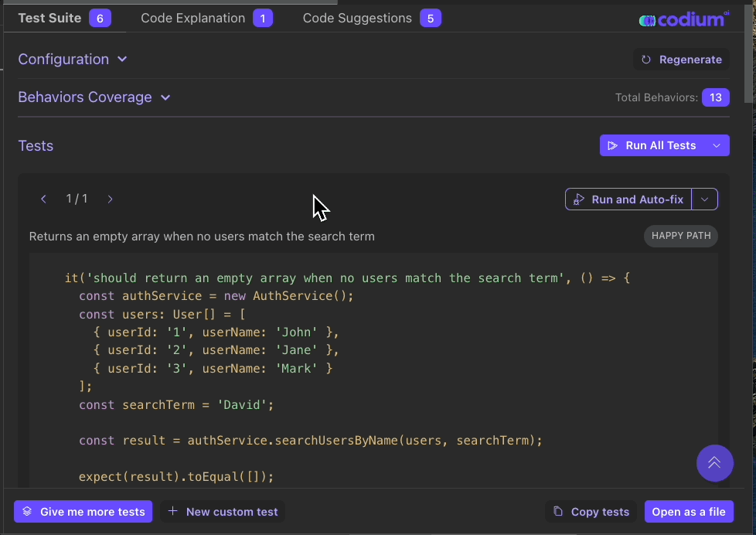Image resolution: width=756 pixels, height=535 pixels.
Task: Click the HAPPY PATH tag badge
Action: (680, 236)
